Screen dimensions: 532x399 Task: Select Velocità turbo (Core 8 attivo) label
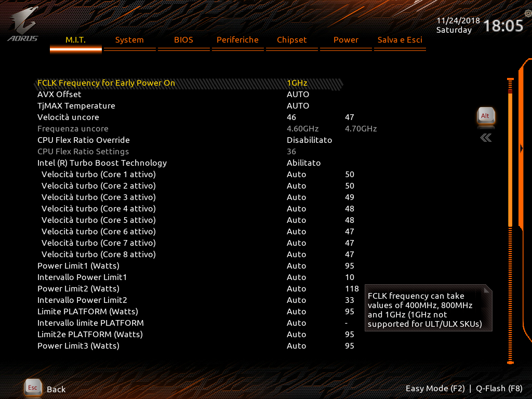pyautogui.click(x=99, y=255)
